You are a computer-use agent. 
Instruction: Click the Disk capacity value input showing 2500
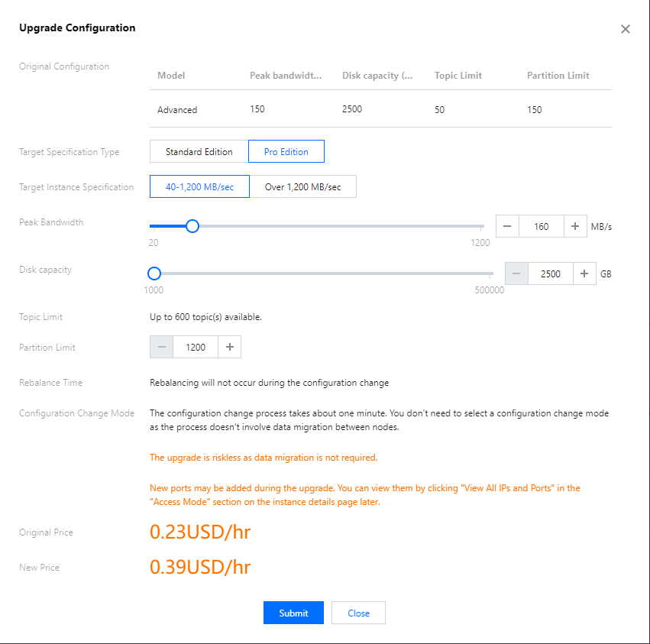[x=551, y=273]
